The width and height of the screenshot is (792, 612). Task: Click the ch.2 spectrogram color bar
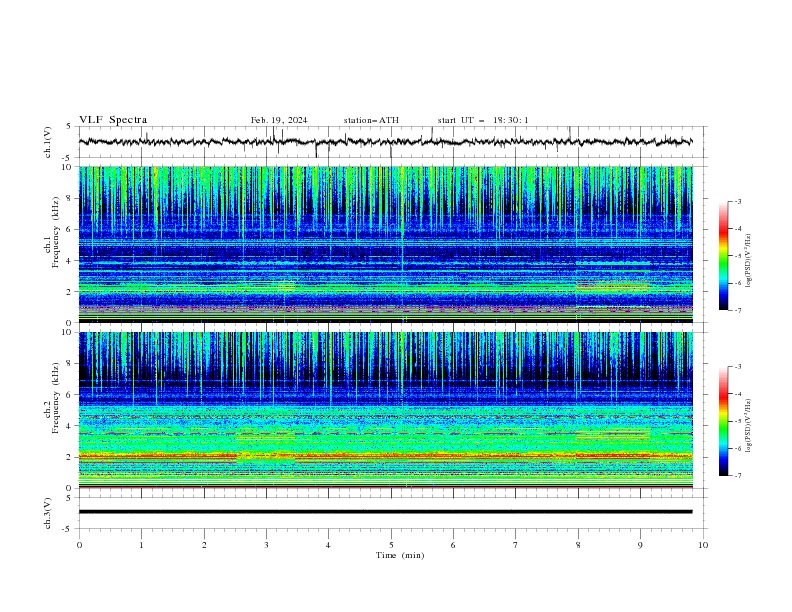coord(723,421)
